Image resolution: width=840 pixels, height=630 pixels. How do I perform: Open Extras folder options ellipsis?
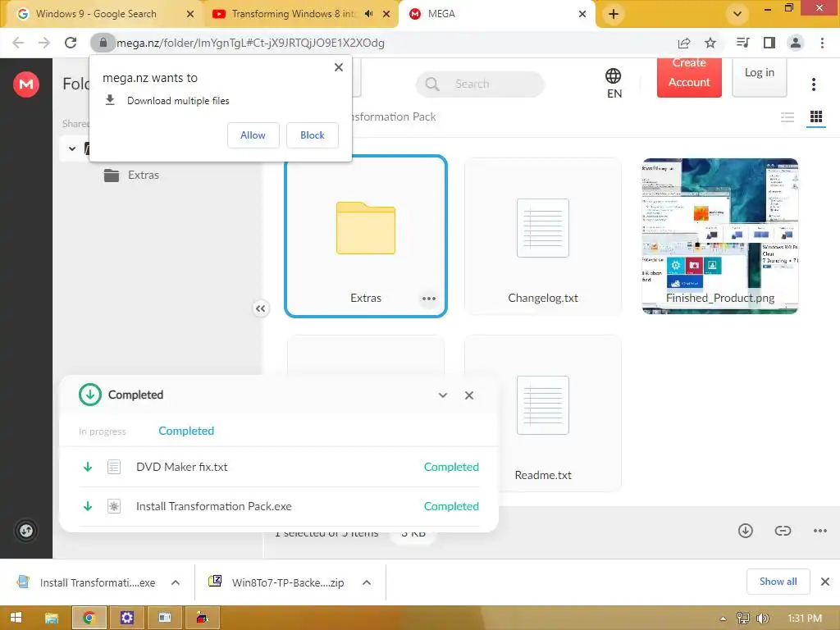click(428, 299)
